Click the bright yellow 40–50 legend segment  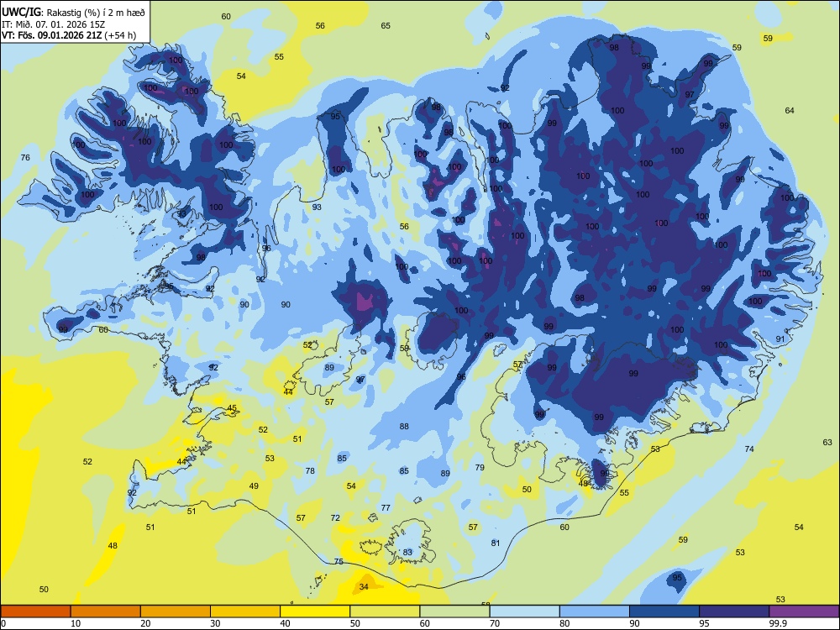(315, 612)
